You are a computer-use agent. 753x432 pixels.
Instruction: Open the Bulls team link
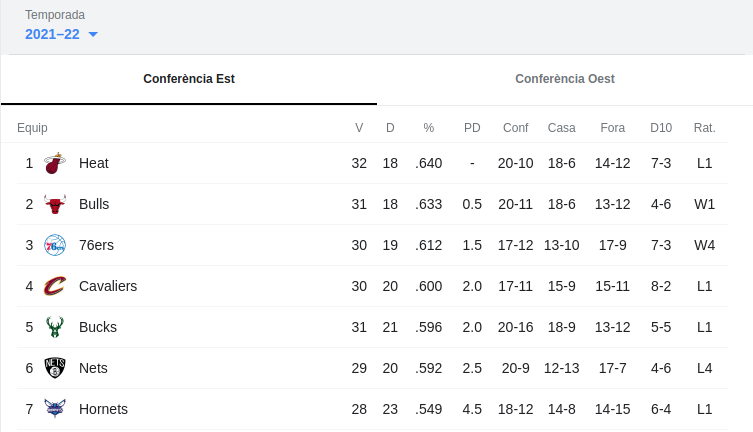point(94,204)
